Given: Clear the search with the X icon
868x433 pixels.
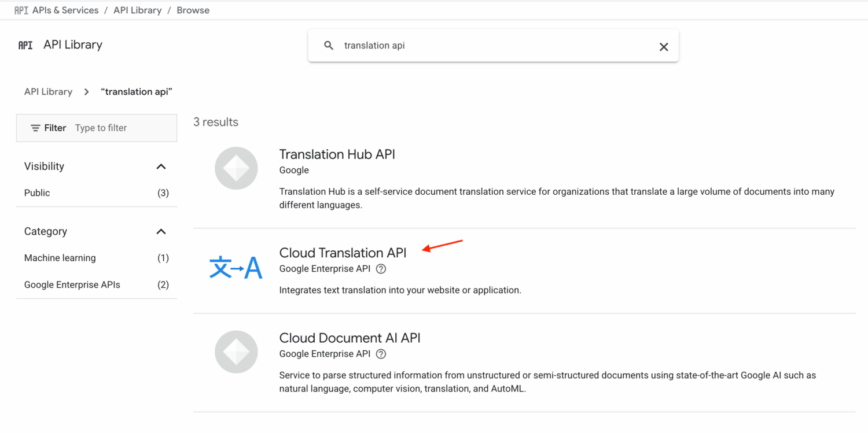Looking at the screenshot, I should [664, 47].
